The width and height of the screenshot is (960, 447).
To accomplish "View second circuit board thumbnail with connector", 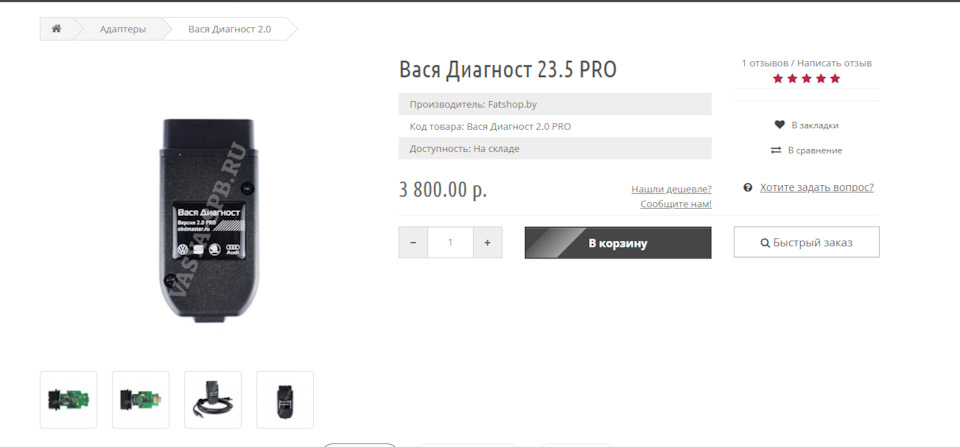I will pyautogui.click(x=141, y=400).
